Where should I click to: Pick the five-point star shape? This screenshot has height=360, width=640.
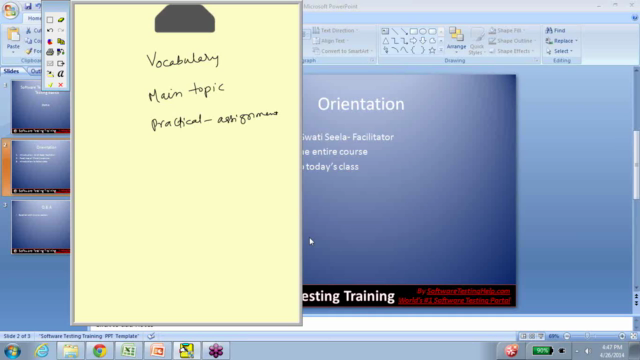click(x=432, y=50)
